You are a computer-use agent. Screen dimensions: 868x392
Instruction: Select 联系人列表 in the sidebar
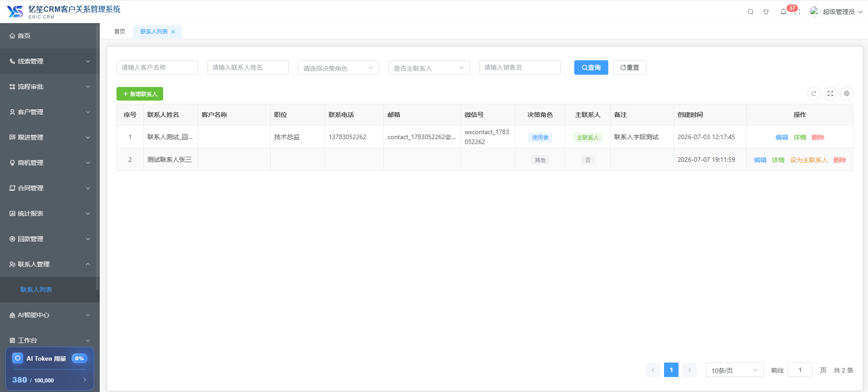(x=36, y=290)
